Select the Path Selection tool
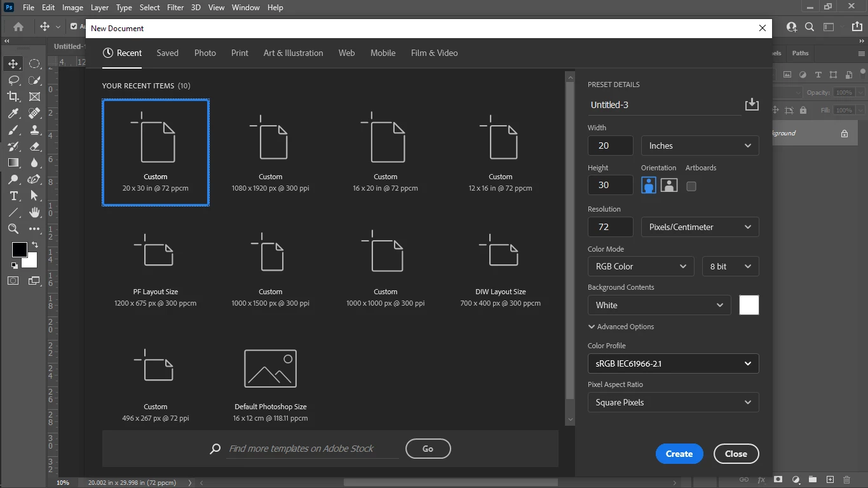Screen dimensions: 868x488 (x=34, y=196)
